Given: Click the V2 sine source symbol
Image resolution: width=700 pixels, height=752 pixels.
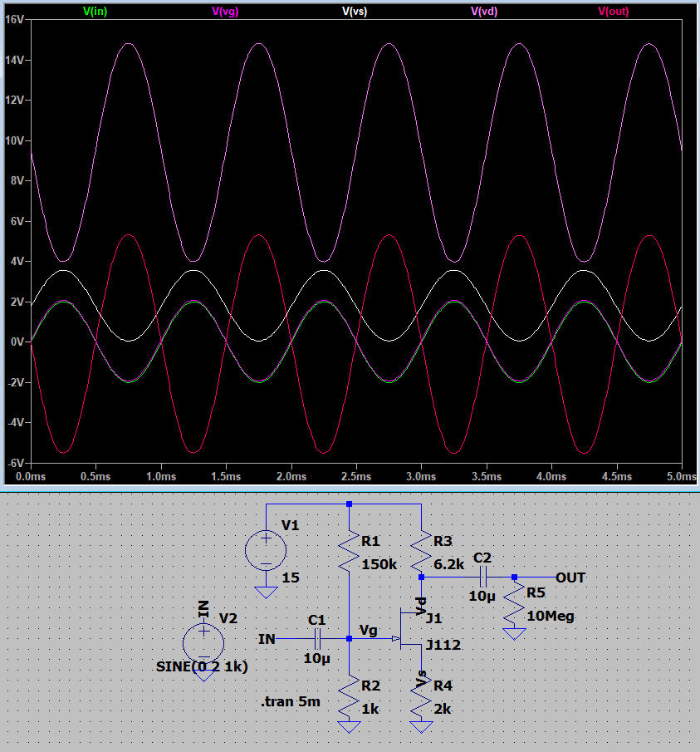Looking at the screenshot, I should coord(203,642).
